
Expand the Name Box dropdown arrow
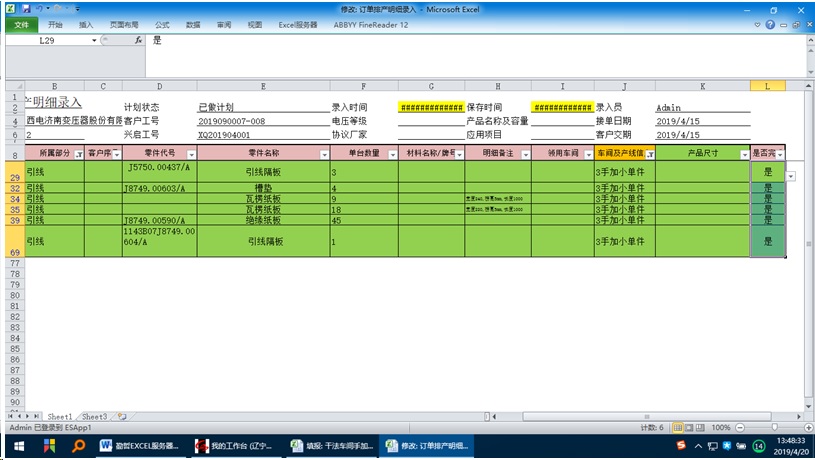click(95, 41)
